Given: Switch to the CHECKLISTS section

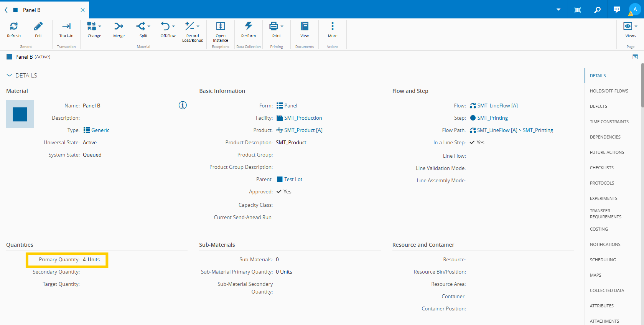Looking at the screenshot, I should (x=601, y=168).
